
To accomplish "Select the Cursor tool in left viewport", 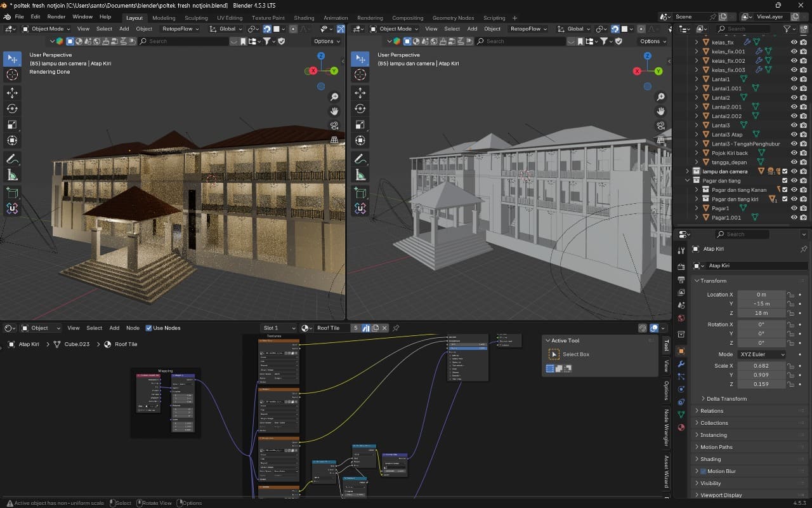I will (x=12, y=75).
